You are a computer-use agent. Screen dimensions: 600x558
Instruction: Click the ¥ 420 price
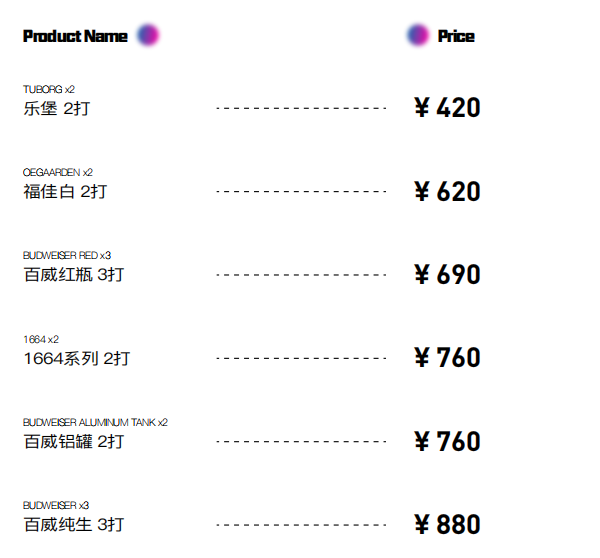coord(447,108)
